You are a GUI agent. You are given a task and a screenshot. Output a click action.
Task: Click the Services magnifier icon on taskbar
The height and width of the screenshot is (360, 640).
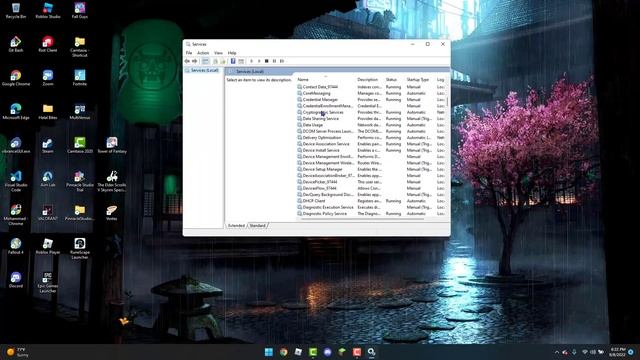pos(371,352)
